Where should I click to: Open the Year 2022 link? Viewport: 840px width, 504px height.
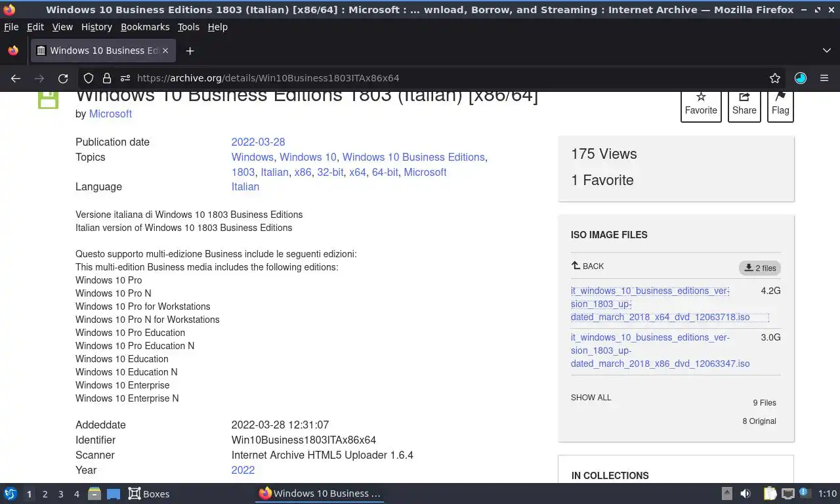tap(243, 470)
